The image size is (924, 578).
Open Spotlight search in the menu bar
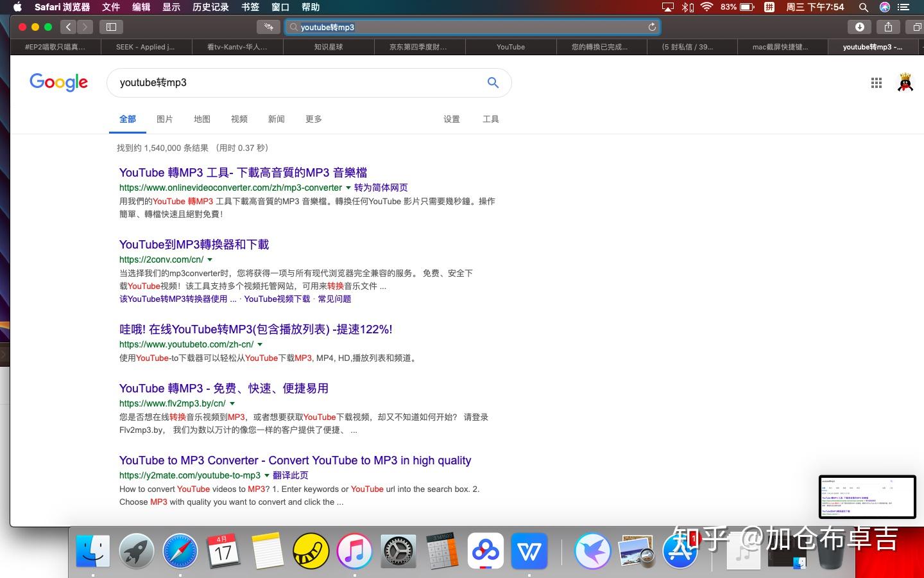pyautogui.click(x=864, y=7)
